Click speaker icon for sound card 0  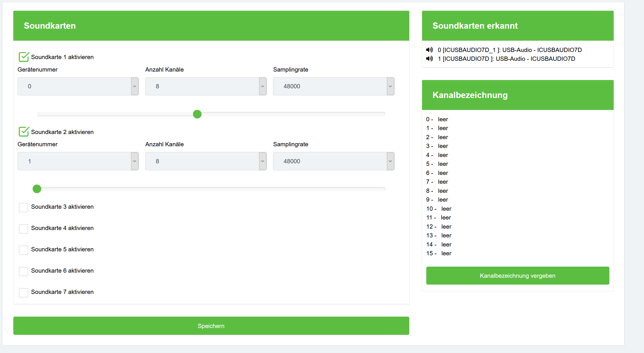(429, 50)
